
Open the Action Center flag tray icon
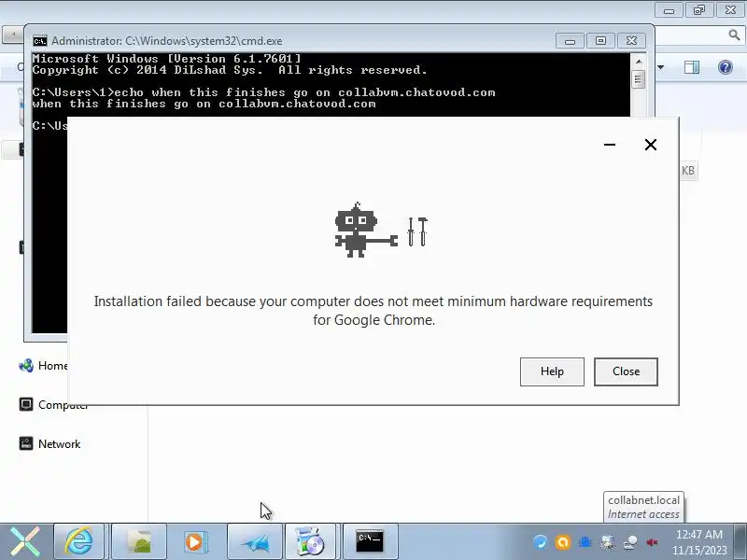pos(608,542)
